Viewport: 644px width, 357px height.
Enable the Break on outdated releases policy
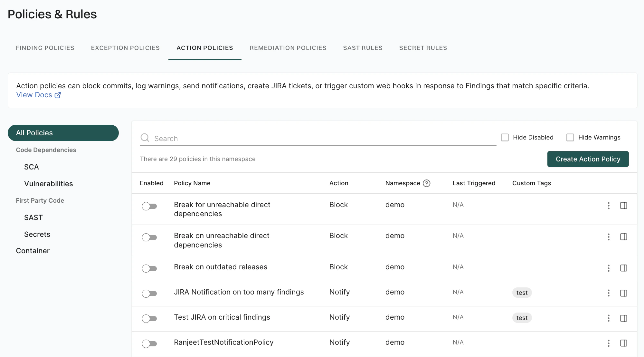coord(149,269)
